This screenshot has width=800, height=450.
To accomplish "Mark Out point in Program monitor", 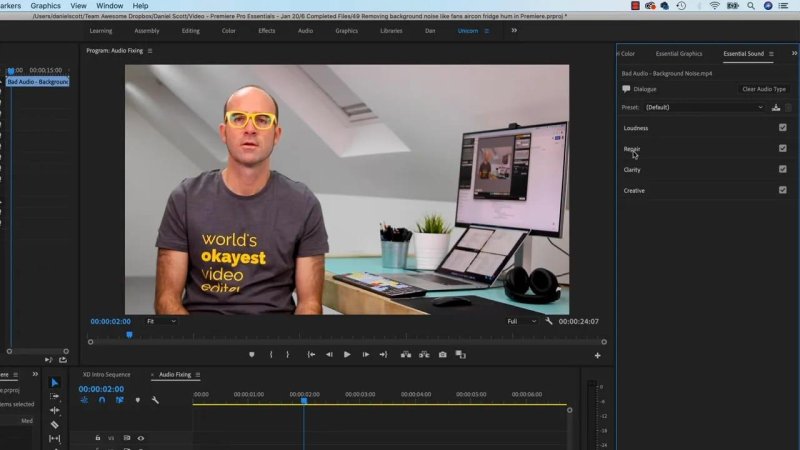I will tap(288, 355).
